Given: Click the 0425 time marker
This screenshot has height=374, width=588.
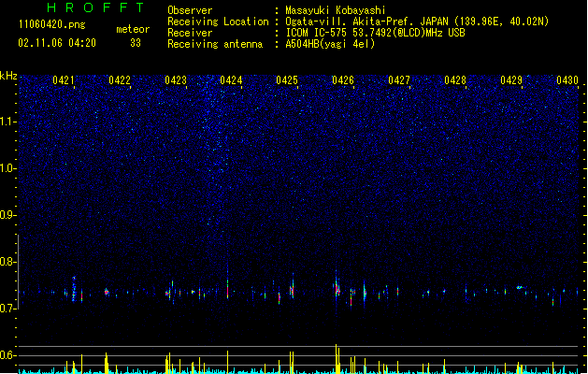Looking at the screenshot, I should (x=287, y=79).
